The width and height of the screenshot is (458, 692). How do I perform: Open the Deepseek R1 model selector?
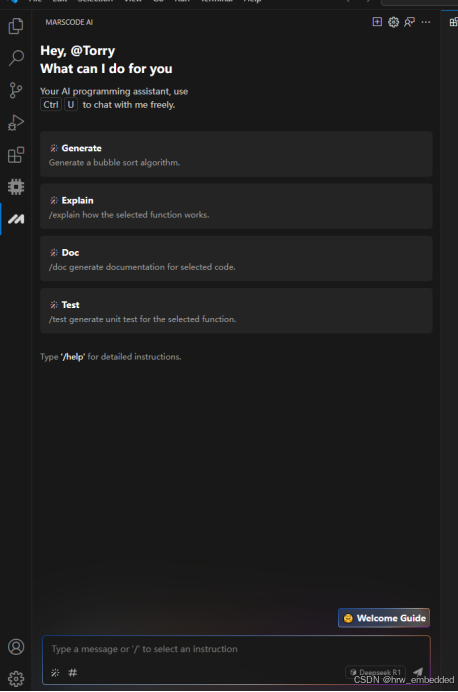(375, 672)
